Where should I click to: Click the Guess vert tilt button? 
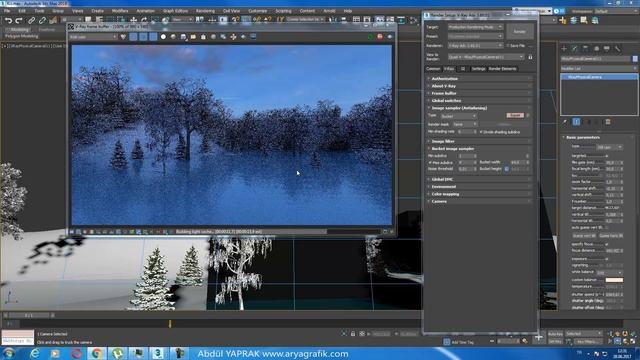point(584,236)
